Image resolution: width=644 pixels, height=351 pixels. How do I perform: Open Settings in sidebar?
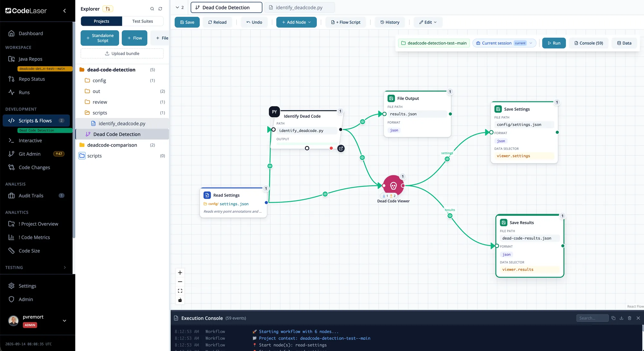(27, 286)
